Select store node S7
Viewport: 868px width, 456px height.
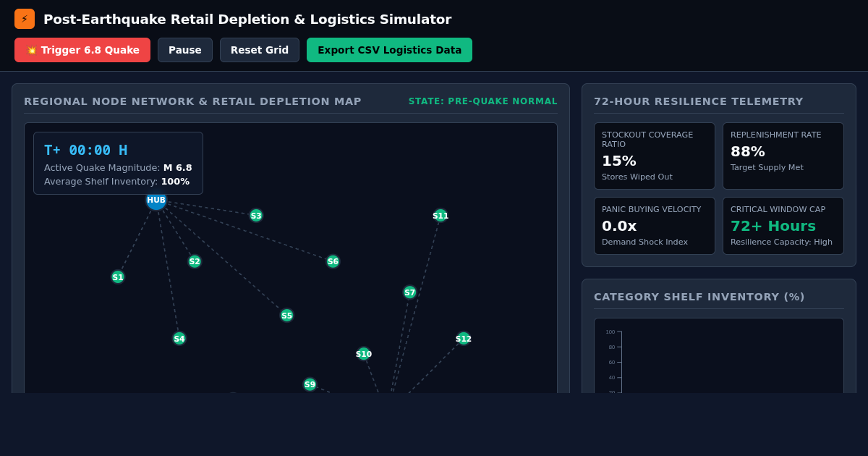tap(410, 292)
